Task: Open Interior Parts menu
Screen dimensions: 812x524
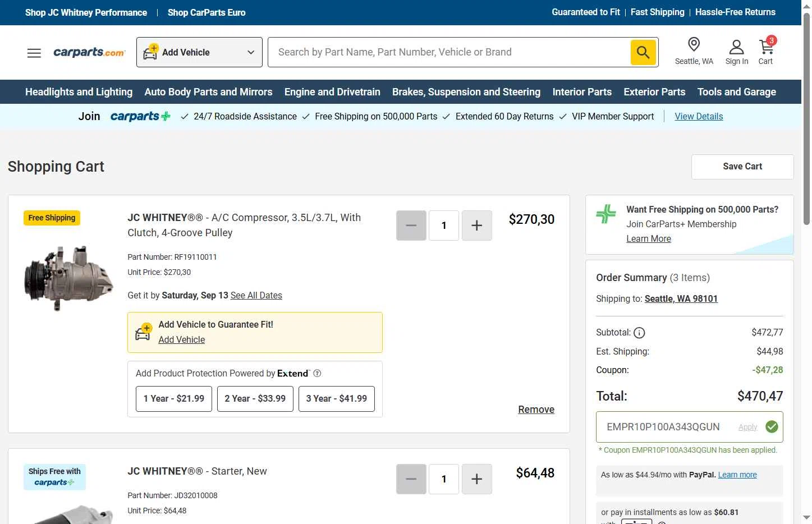Action: (582, 92)
